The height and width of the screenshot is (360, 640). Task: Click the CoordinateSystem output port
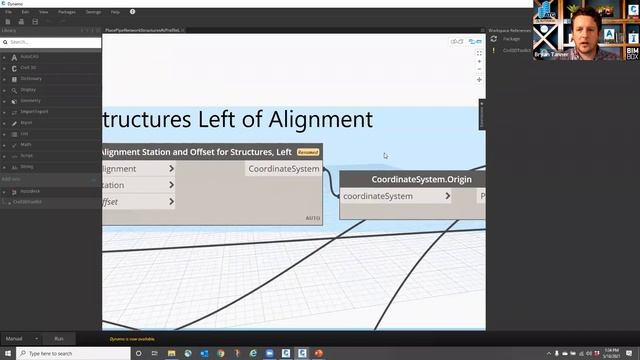click(x=284, y=169)
